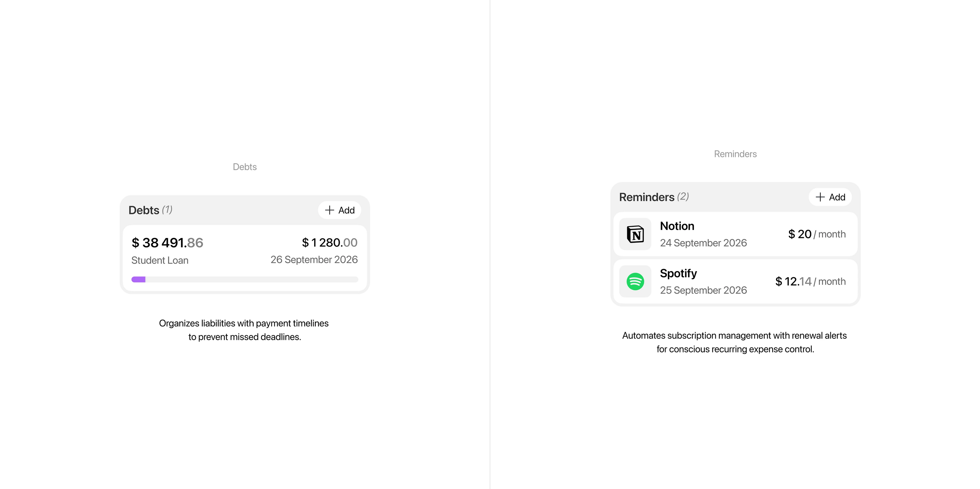The width and height of the screenshot is (980, 489).
Task: Click the 26 September 2026 due date
Action: [314, 260]
